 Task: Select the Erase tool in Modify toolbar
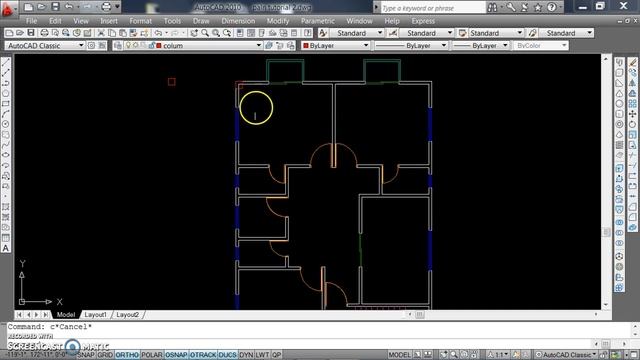633,62
